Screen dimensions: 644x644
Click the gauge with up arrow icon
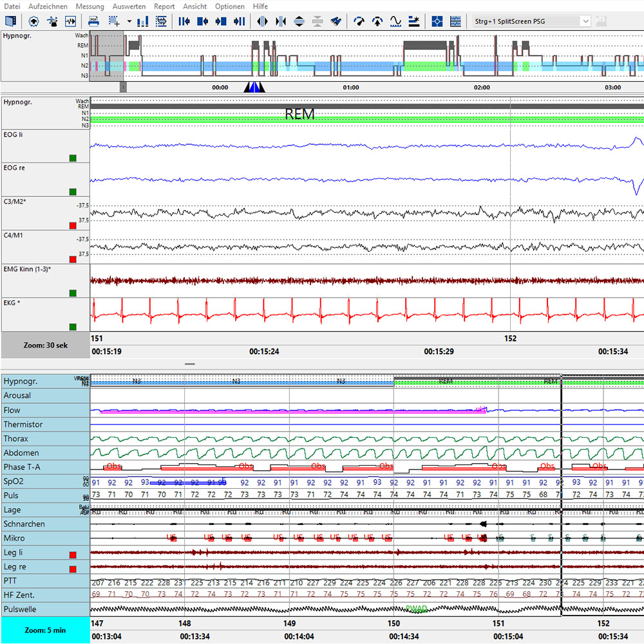click(x=377, y=21)
